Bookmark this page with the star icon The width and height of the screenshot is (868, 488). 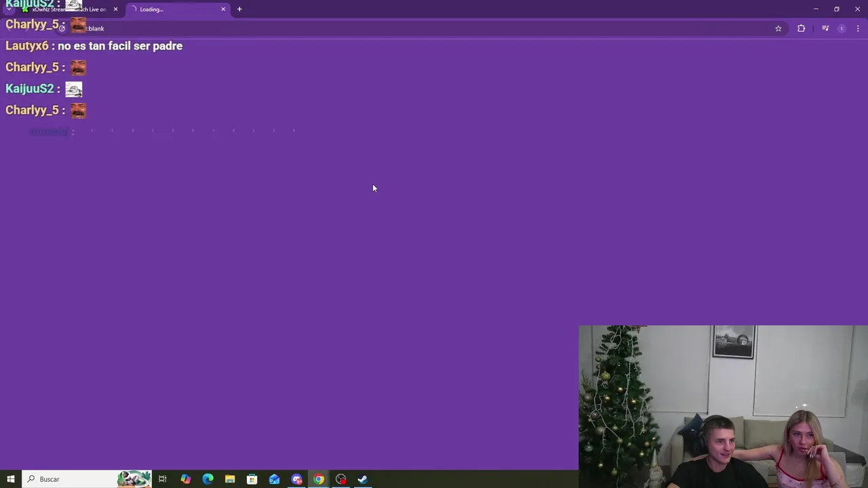778,28
